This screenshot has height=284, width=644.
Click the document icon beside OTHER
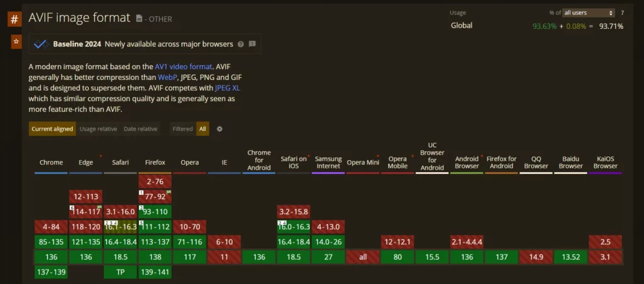click(x=138, y=19)
